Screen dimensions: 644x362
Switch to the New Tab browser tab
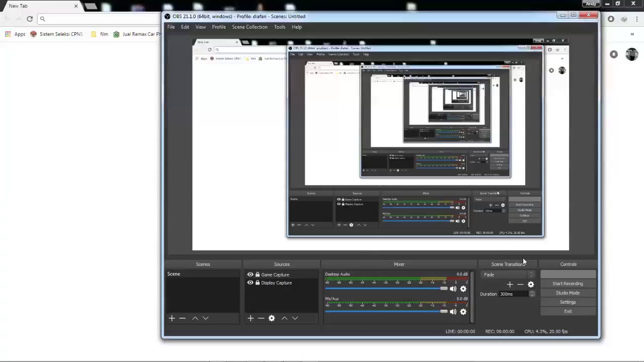[40, 6]
